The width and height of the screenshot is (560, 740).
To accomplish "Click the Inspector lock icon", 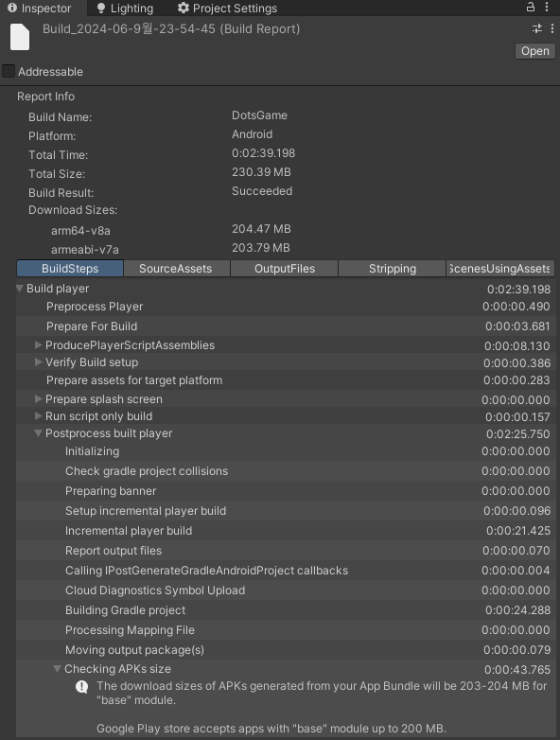I will [531, 7].
